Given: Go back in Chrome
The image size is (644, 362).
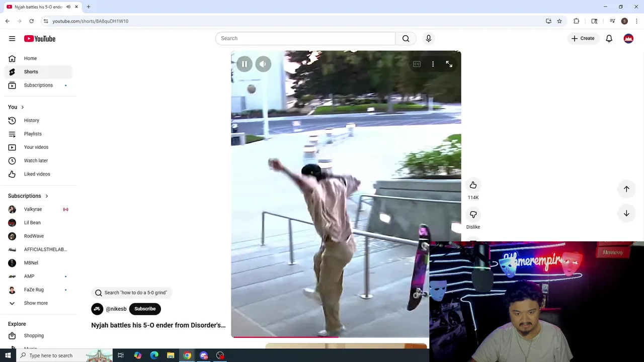Looking at the screenshot, I should (x=8, y=21).
